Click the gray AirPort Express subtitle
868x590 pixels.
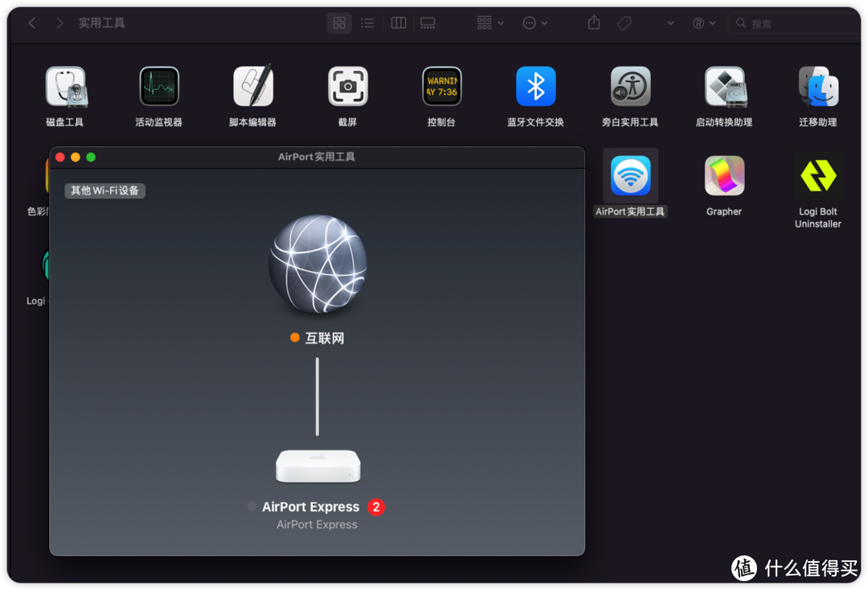(317, 525)
